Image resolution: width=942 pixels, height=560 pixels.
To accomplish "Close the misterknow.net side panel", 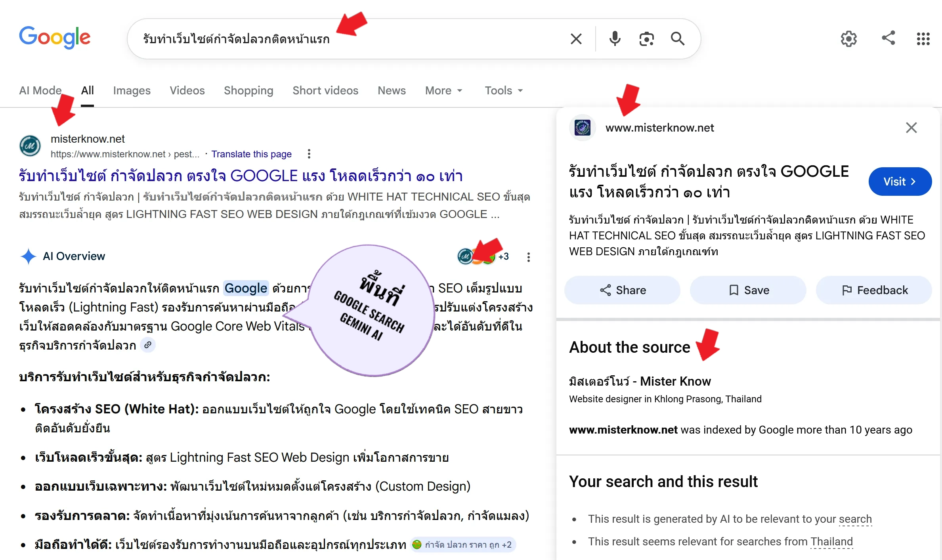I will [x=911, y=128].
